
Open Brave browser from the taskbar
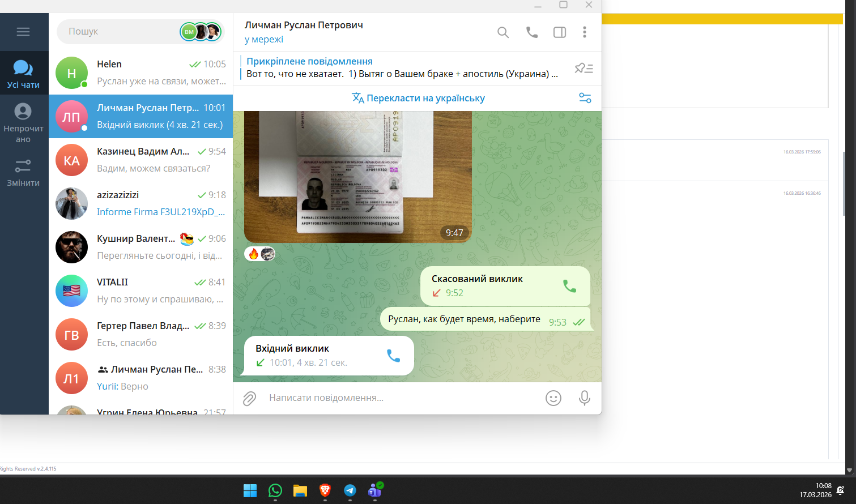pos(325,490)
